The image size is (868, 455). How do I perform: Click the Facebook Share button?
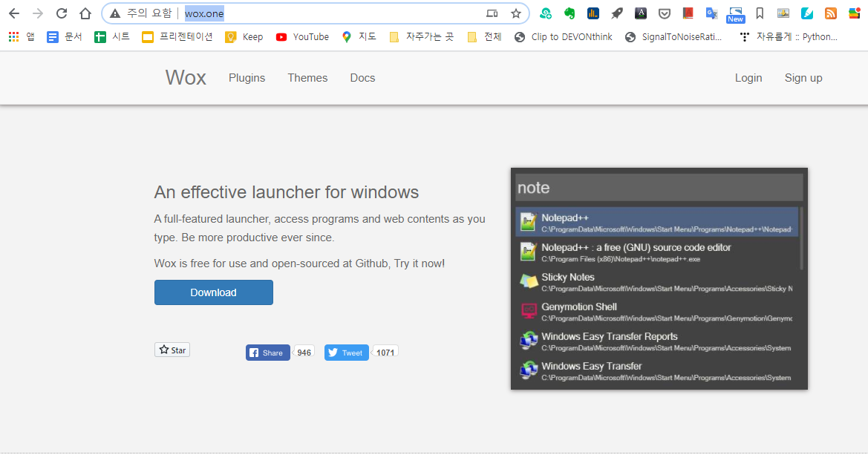268,353
